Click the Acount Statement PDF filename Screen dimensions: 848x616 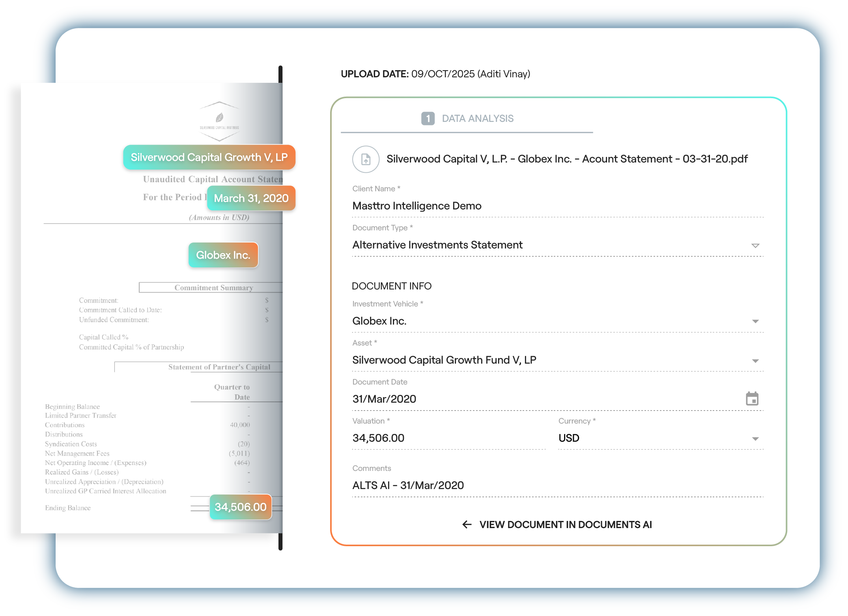(567, 159)
